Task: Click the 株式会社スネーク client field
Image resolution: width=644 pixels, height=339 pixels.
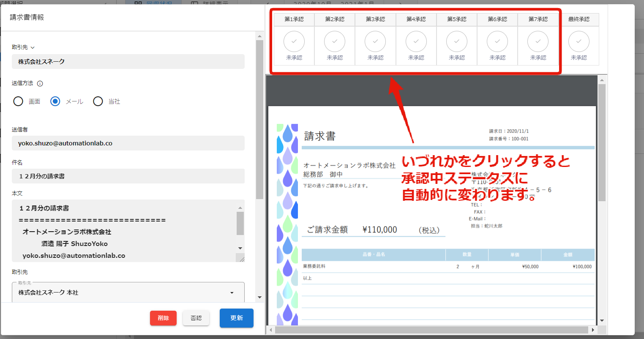Action: click(128, 62)
